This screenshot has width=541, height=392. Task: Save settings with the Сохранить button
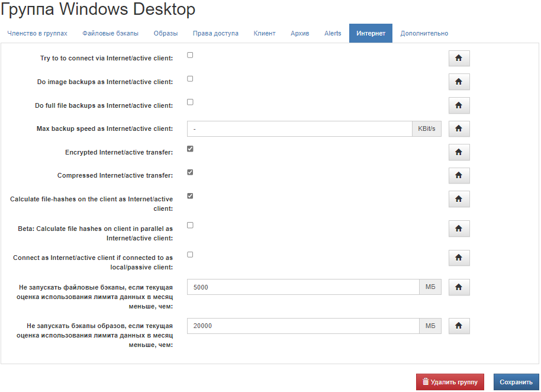516,382
